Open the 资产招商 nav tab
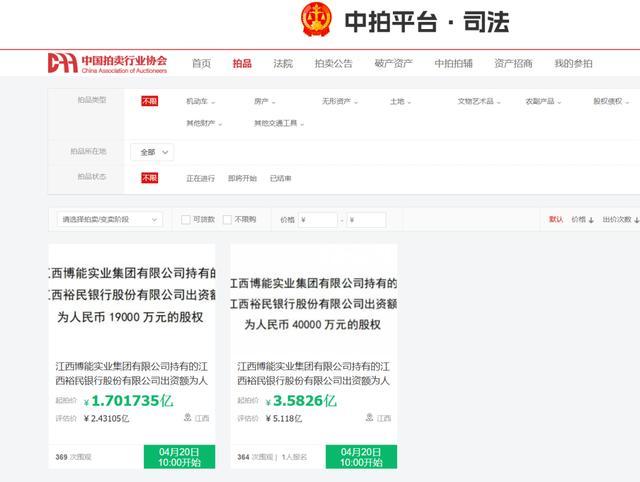This screenshot has width=640, height=482. click(x=513, y=63)
